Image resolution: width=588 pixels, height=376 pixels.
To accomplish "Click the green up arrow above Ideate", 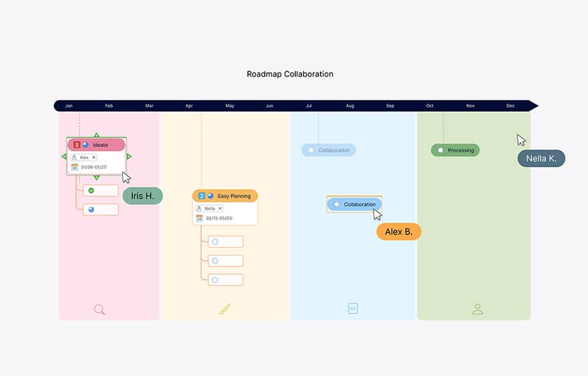I will coord(97,135).
